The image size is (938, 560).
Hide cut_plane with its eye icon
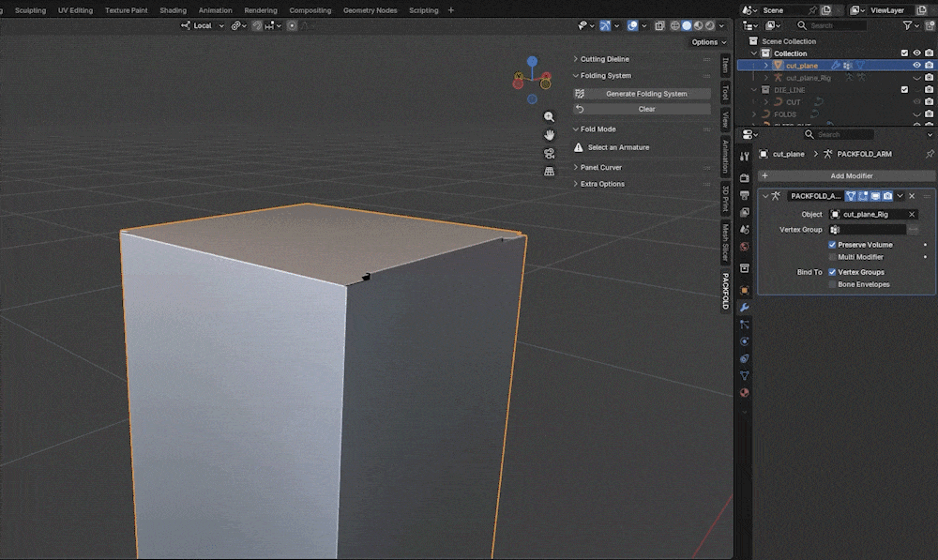tap(916, 66)
